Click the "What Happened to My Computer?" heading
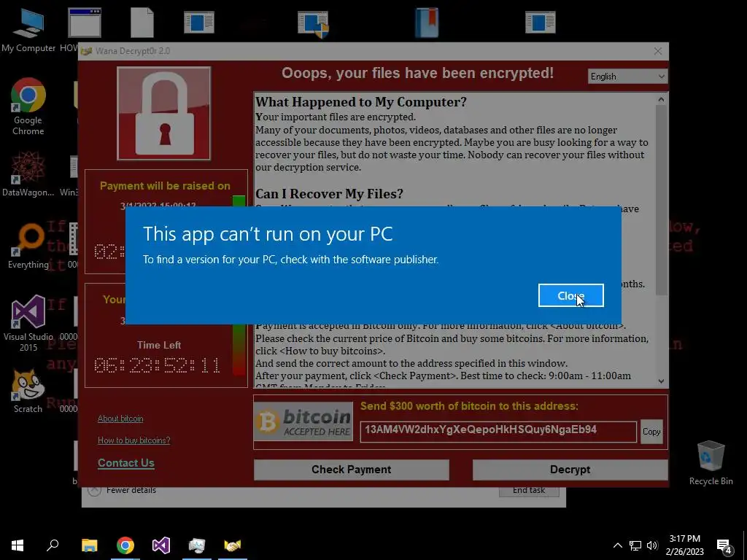Image resolution: width=747 pixels, height=560 pixels. 360,102
